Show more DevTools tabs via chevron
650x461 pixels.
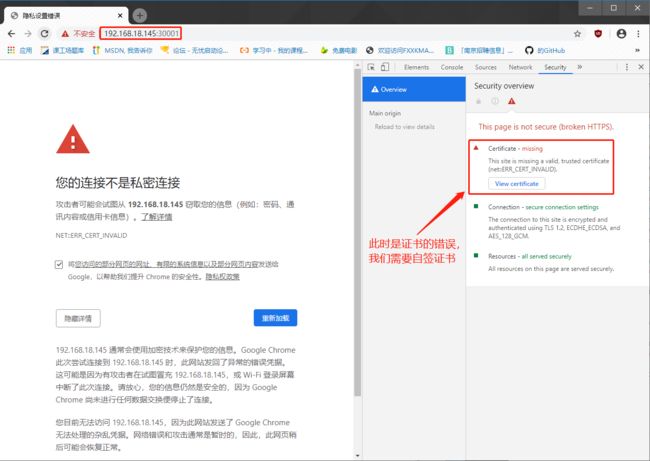point(580,67)
